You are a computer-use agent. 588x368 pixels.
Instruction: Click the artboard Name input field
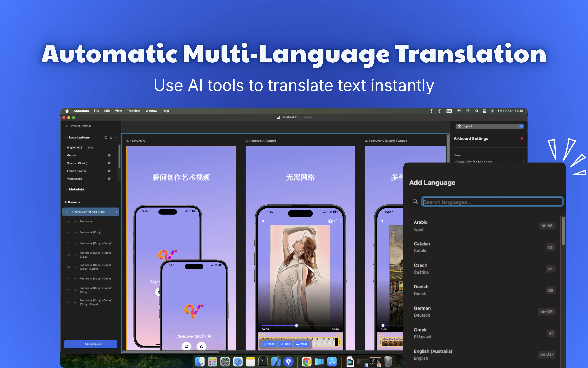click(x=489, y=161)
